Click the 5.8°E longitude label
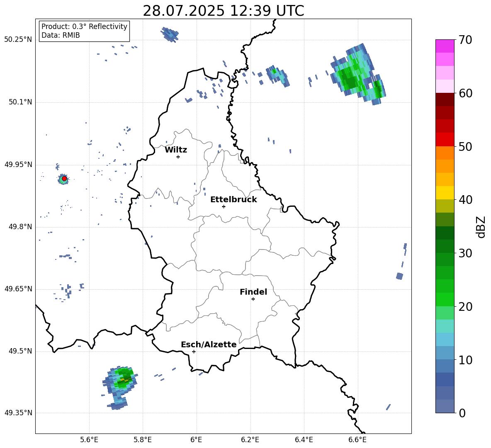 pyautogui.click(x=143, y=440)
